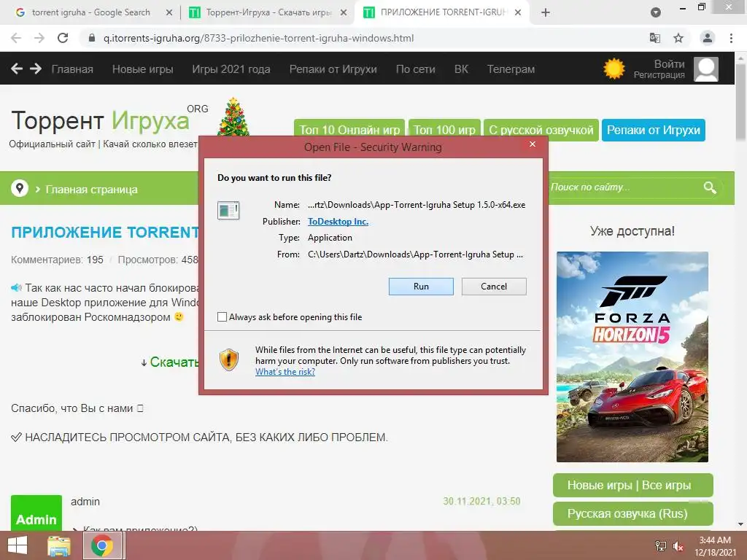The width and height of the screenshot is (747, 560).
Task: Click the application file icon in dialog
Action: pos(228,210)
